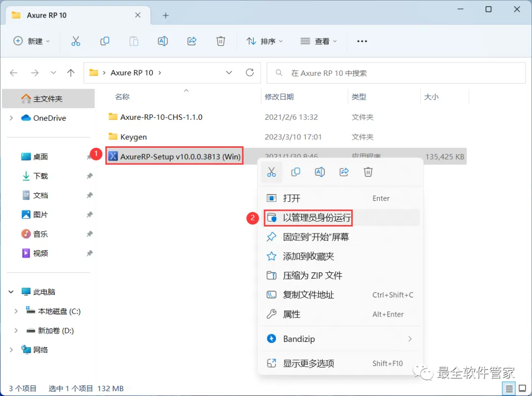This screenshot has width=532, height=396.
Task: Select the AxureRP-Setup v10.0.0.3813 (Win) file
Action: pos(180,157)
